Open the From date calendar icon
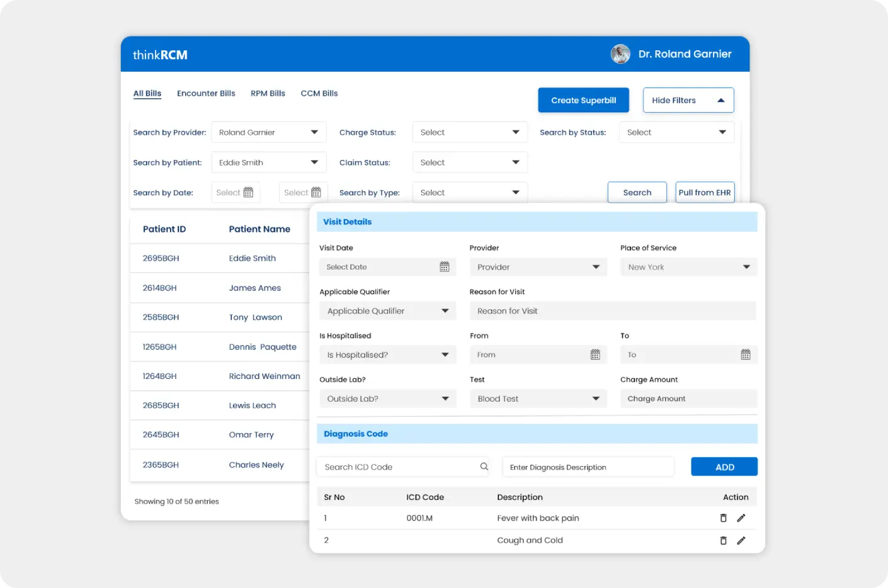 tap(596, 354)
